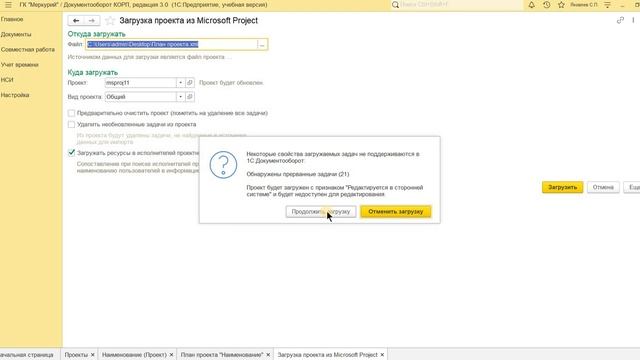This screenshot has height=360, width=640.
Task: Open the Совместная работа section
Action: point(28,49)
